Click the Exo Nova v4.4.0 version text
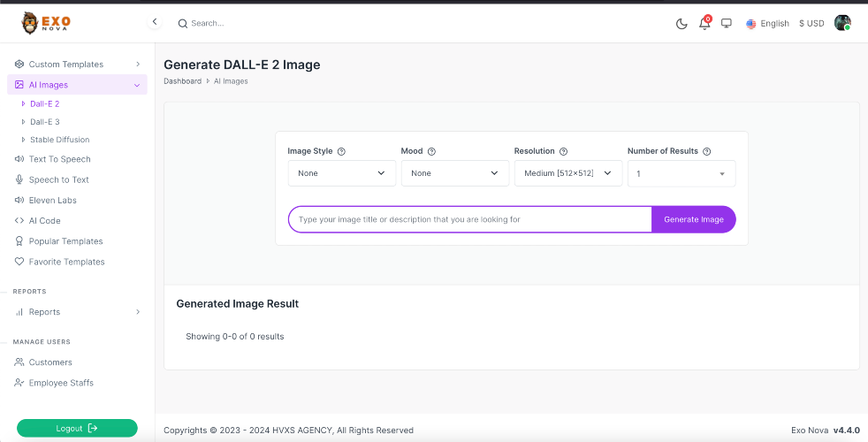 point(826,430)
